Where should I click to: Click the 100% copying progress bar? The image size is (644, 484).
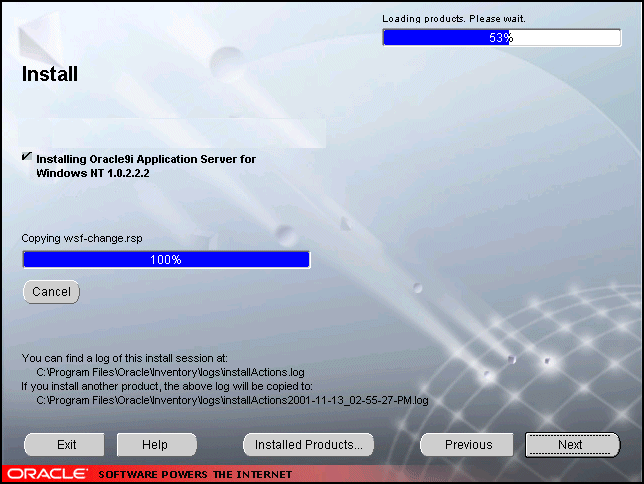(166, 260)
